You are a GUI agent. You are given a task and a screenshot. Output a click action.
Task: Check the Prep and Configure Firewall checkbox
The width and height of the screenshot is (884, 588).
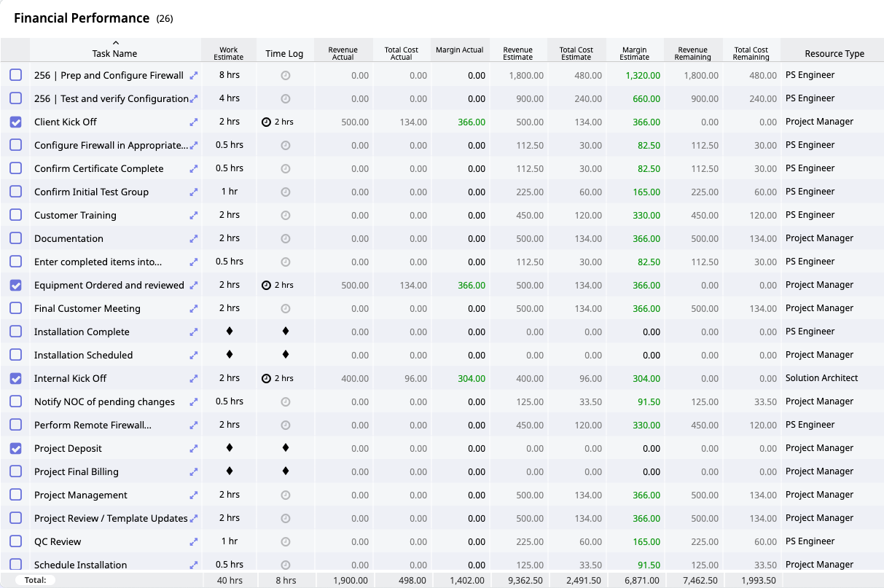(x=15, y=75)
